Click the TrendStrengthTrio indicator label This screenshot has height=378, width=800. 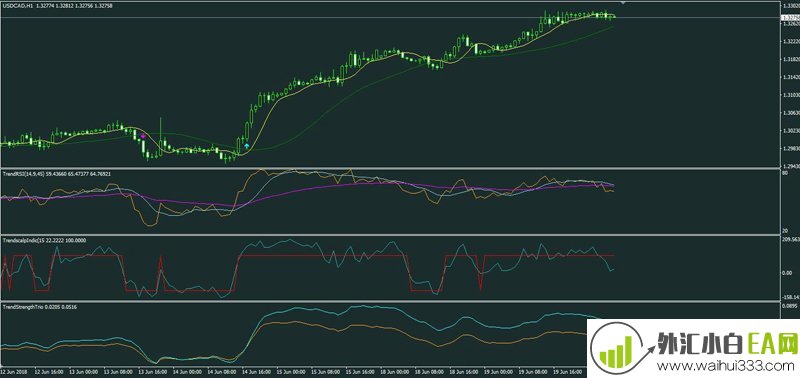[22, 307]
